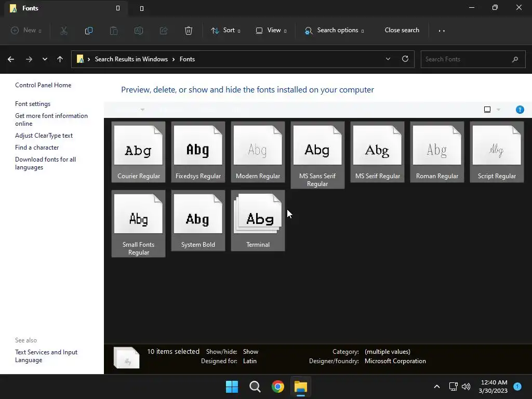The height and width of the screenshot is (399, 532).
Task: Go back with the left arrow
Action: (11, 59)
